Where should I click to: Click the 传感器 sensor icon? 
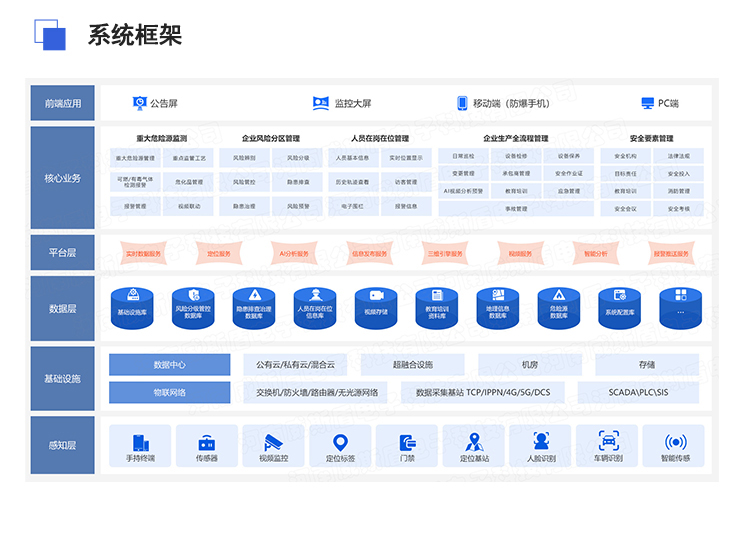point(207,441)
